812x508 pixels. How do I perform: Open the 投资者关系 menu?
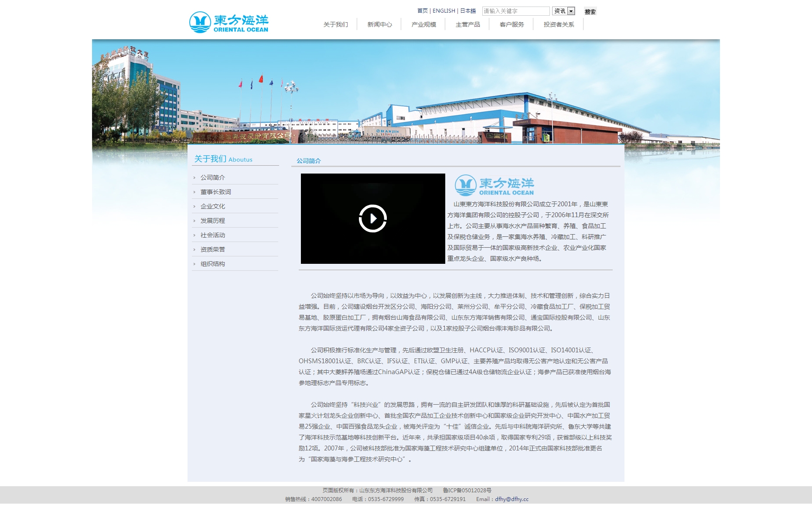pyautogui.click(x=559, y=24)
